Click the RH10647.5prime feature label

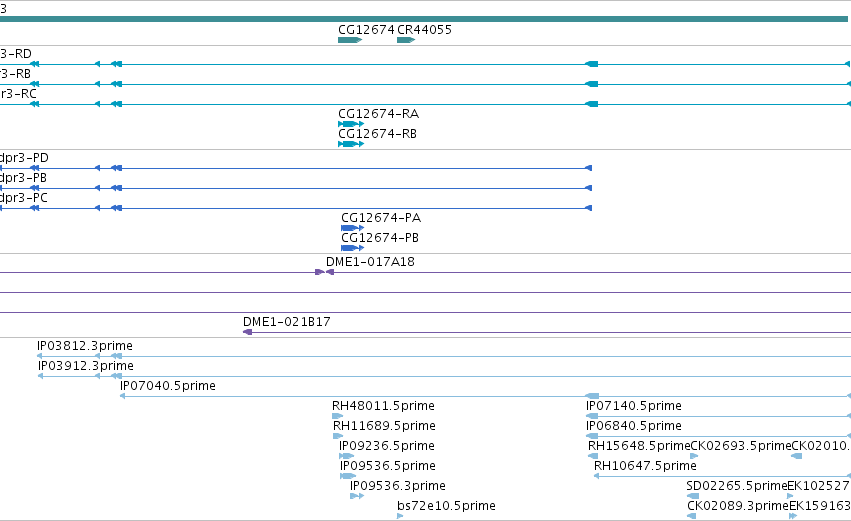pos(645,466)
